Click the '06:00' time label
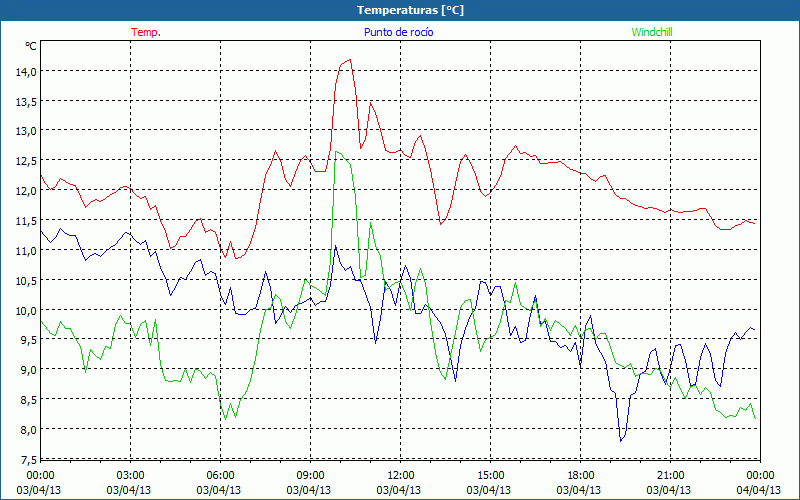 click(220, 476)
